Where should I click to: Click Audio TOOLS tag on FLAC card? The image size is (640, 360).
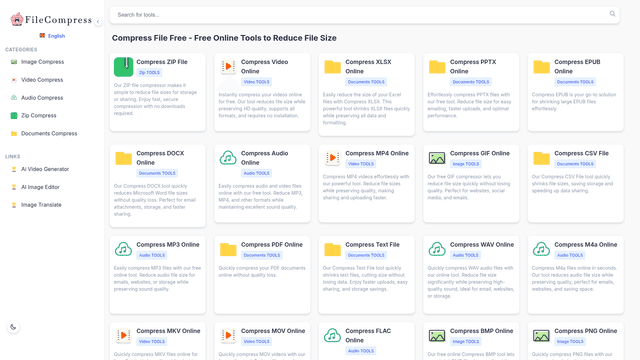[361, 351]
